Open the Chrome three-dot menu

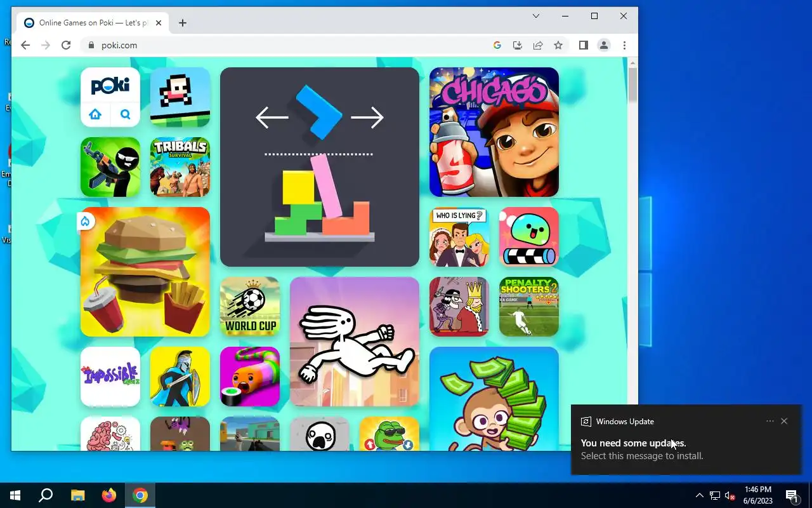(x=624, y=45)
